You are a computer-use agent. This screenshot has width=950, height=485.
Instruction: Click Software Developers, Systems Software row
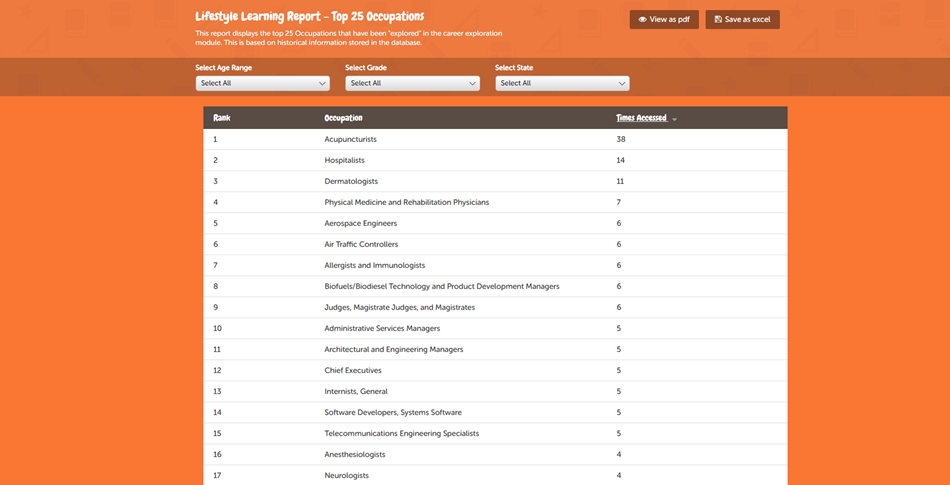[392, 412]
